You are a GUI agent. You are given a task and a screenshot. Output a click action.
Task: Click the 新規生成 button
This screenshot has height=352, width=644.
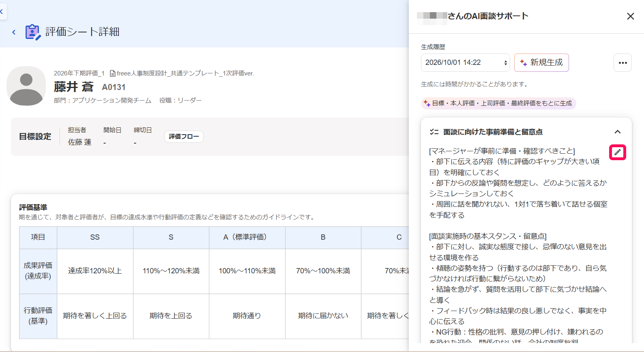click(x=541, y=62)
